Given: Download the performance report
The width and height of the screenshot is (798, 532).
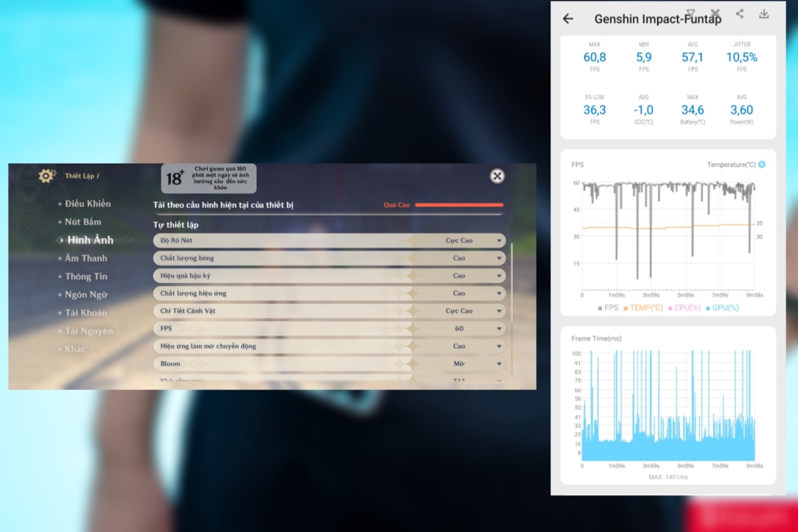Looking at the screenshot, I should pyautogui.click(x=764, y=13).
